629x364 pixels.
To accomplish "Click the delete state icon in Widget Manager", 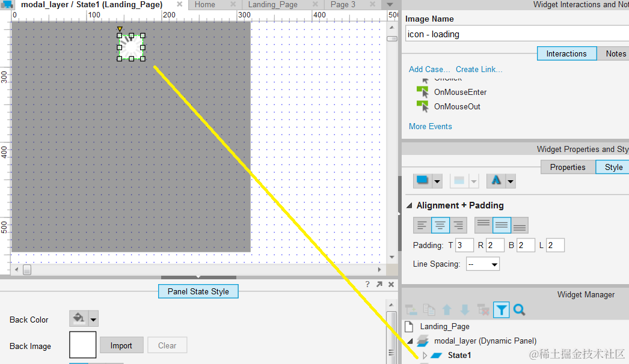I will point(483,310).
